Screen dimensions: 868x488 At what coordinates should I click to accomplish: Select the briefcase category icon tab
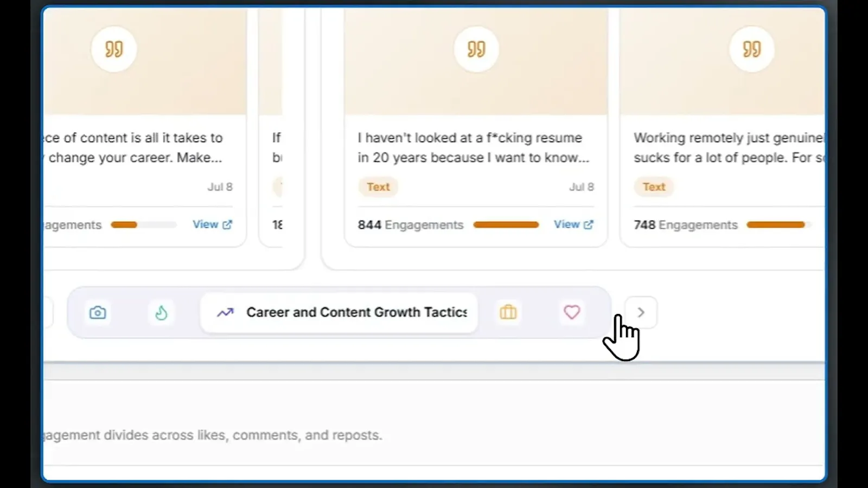508,312
